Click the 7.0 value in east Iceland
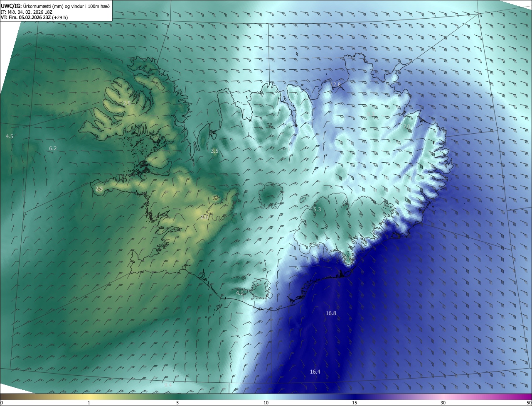 pyautogui.click(x=406, y=126)
